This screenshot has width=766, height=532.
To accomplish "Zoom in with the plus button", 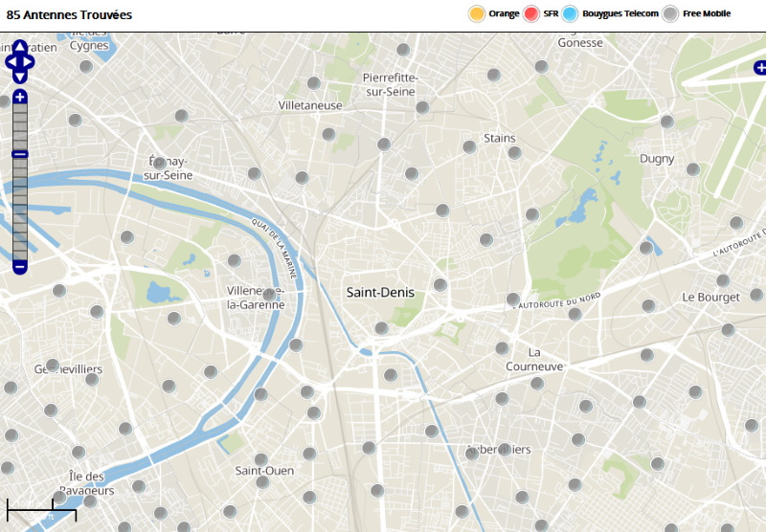I will tap(19, 98).
